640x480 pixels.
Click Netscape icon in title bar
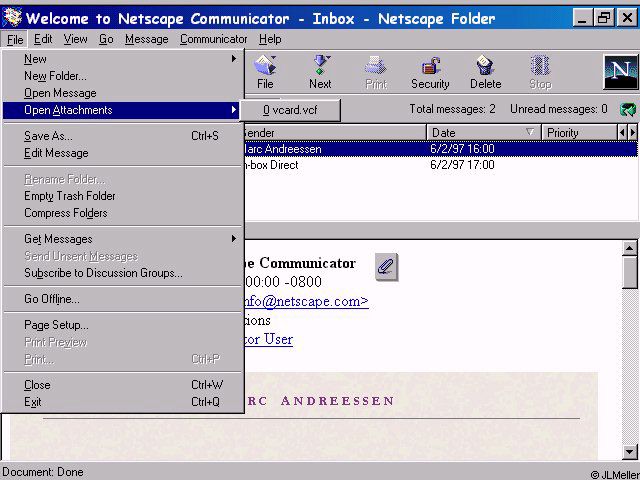coord(12,18)
